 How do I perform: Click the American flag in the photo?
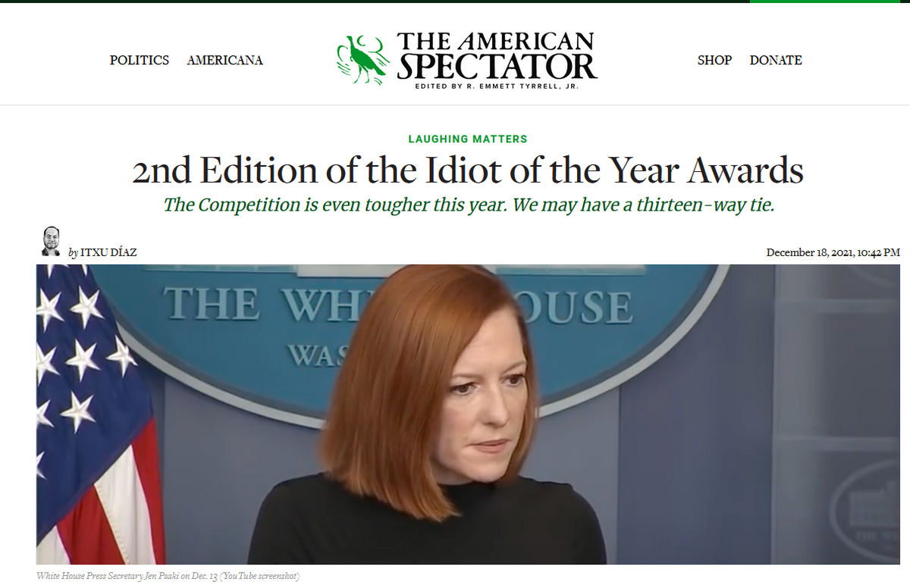coord(97,414)
